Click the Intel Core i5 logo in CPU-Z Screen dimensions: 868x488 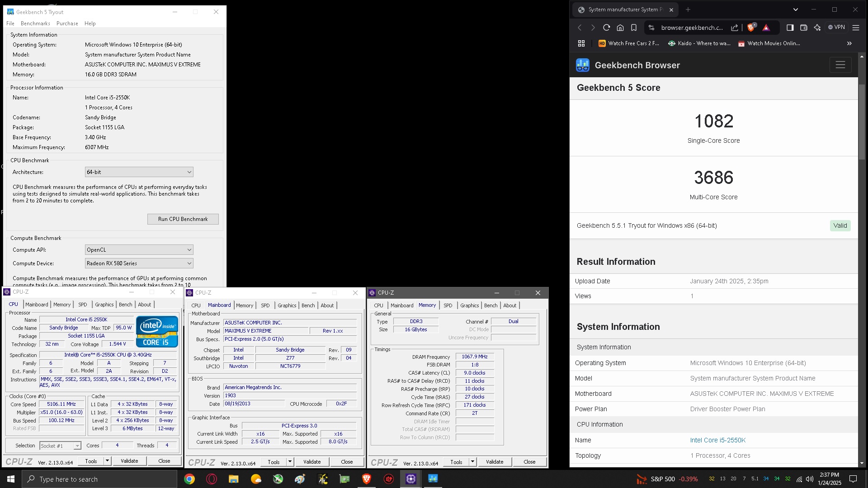(x=157, y=332)
